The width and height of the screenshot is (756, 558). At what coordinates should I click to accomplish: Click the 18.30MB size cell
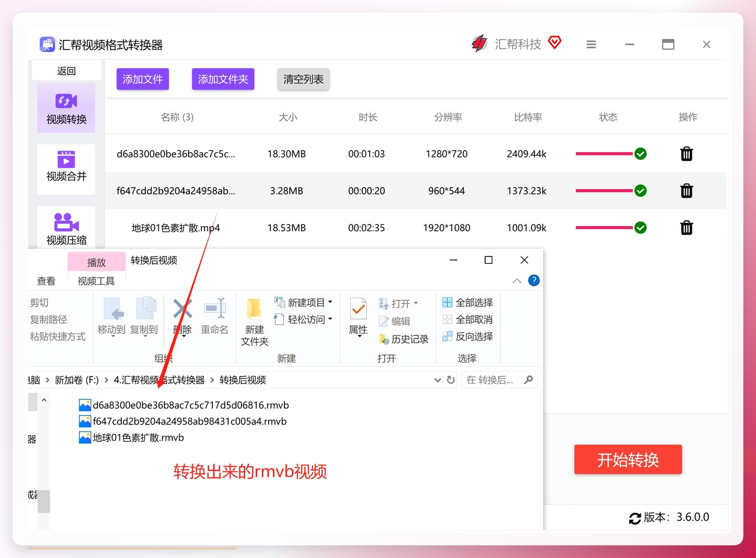click(287, 154)
